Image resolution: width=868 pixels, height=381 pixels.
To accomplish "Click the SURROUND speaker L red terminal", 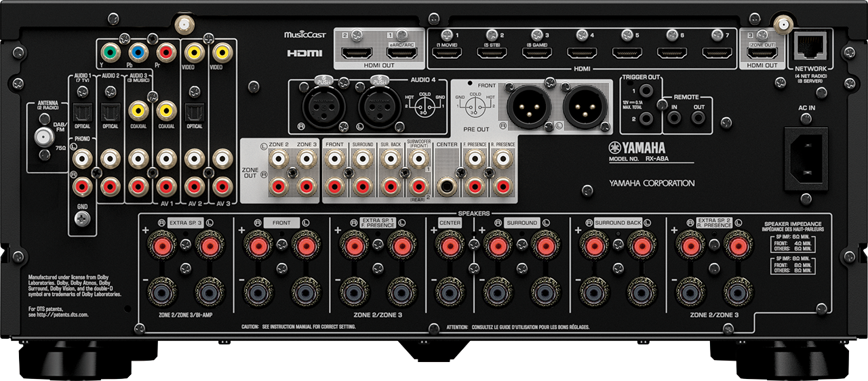I will [x=546, y=246].
